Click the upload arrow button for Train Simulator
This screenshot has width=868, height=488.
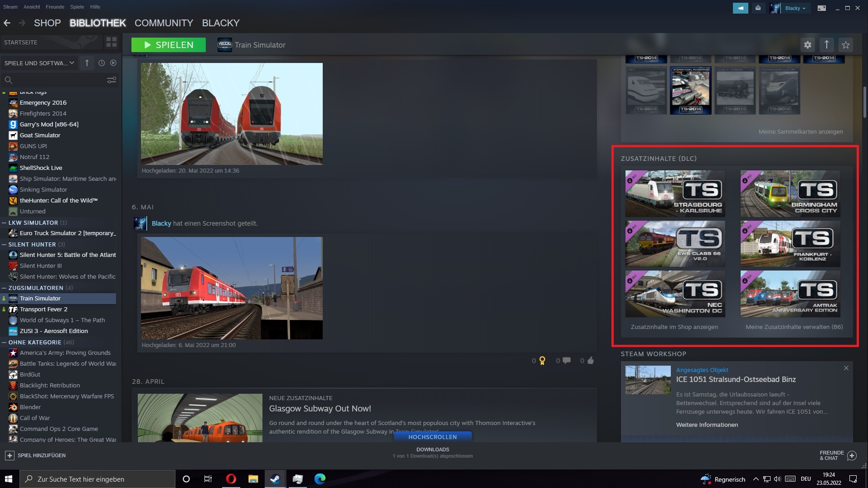click(x=827, y=45)
